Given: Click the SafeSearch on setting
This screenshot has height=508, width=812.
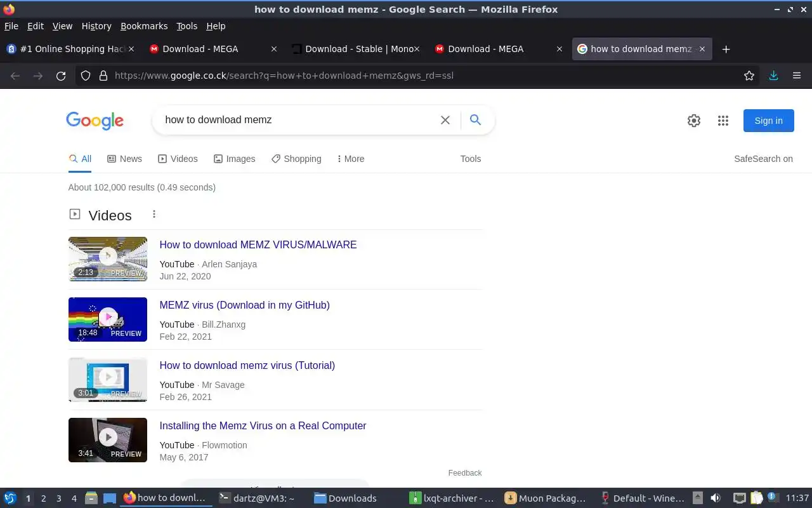Looking at the screenshot, I should (x=763, y=159).
